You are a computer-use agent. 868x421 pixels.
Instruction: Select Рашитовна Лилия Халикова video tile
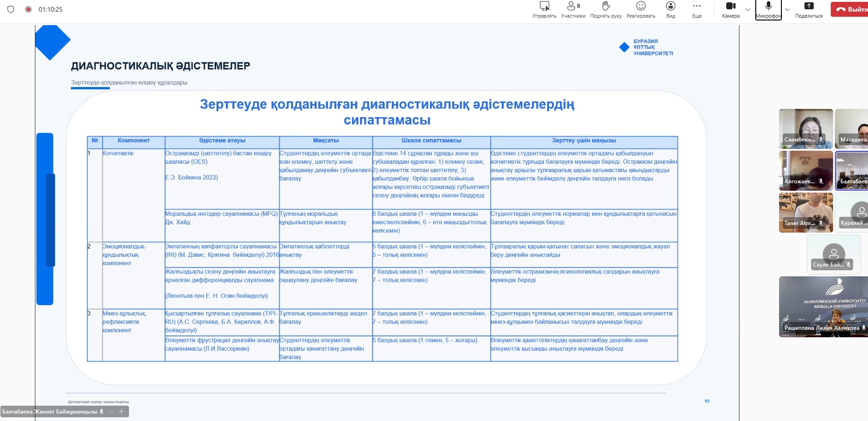coord(823,307)
